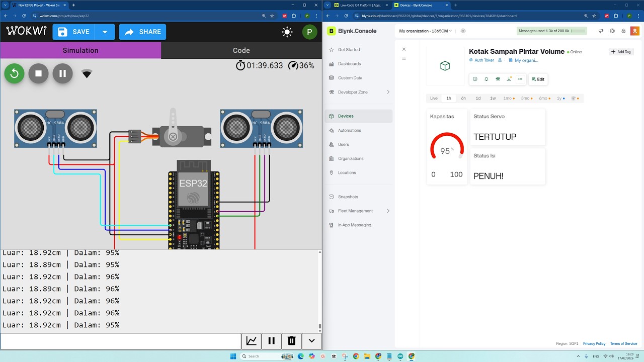
Task: Expand the save options dropdown arrow
Action: coord(105,32)
